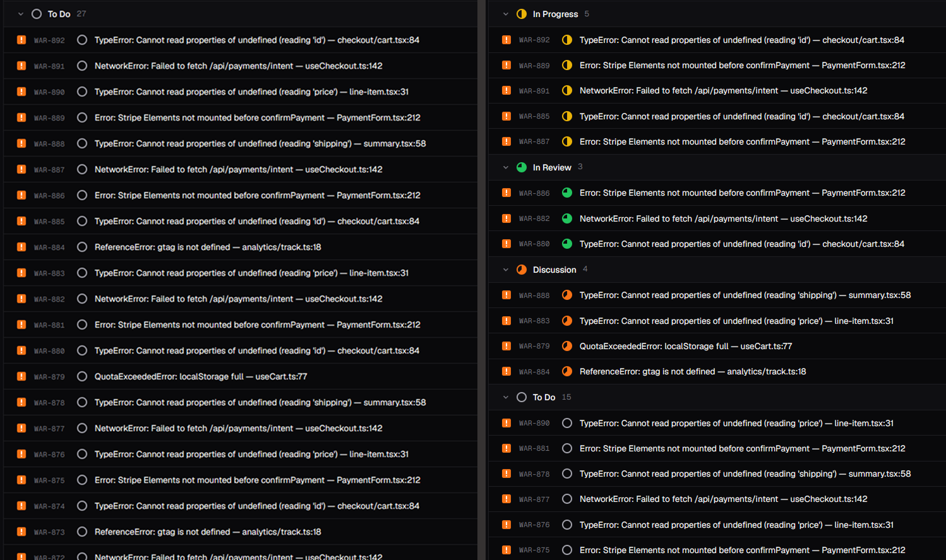Image resolution: width=946 pixels, height=560 pixels.
Task: Collapse the In Review group chevron
Action: pyautogui.click(x=505, y=167)
